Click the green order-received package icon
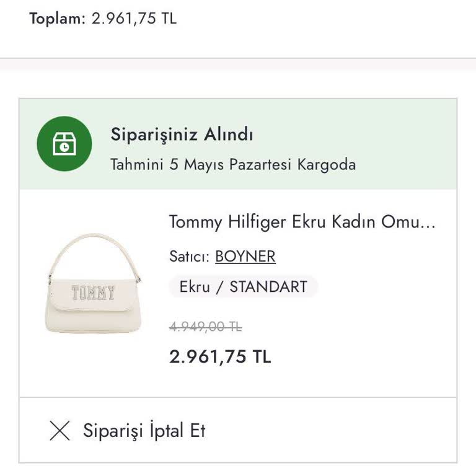 [64, 144]
